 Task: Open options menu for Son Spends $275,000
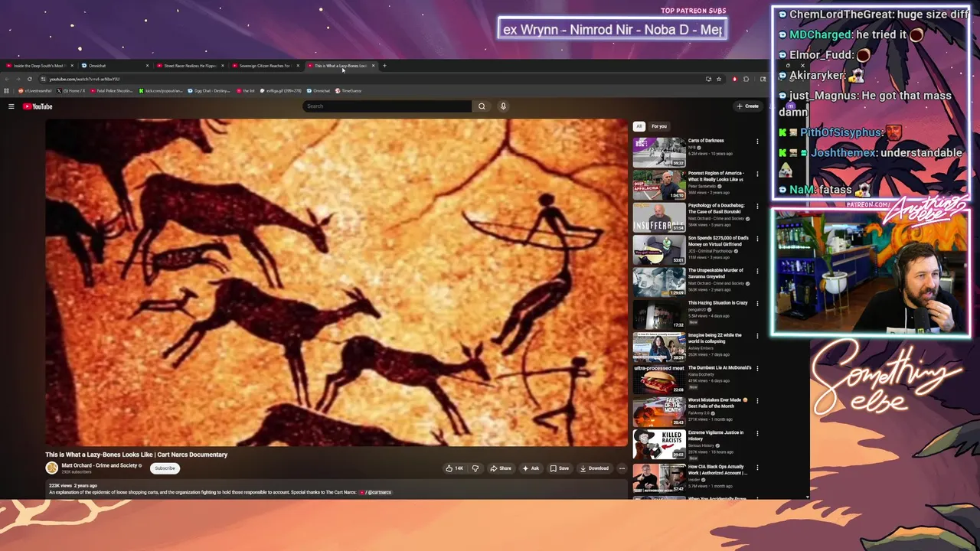tap(757, 238)
